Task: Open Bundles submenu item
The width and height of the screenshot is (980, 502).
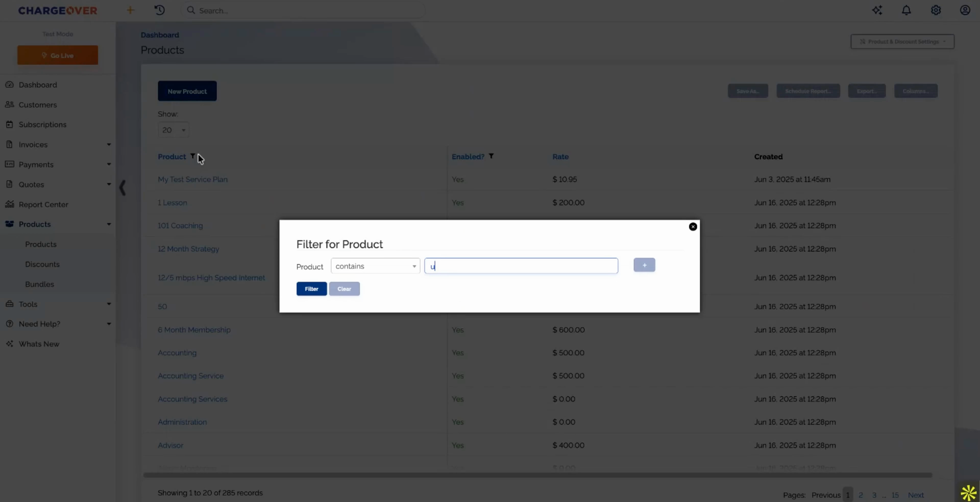Action: pos(40,284)
